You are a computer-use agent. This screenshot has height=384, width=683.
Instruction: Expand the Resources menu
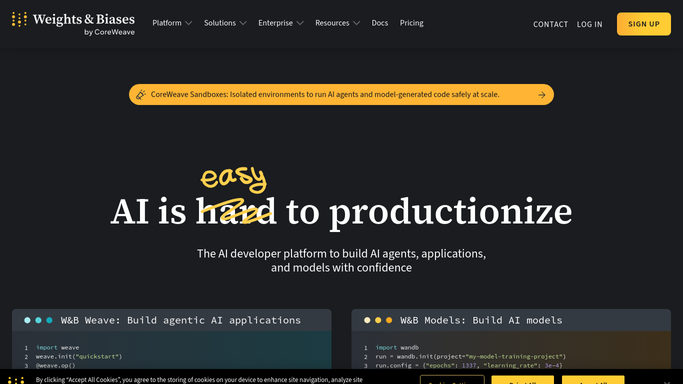pos(338,23)
